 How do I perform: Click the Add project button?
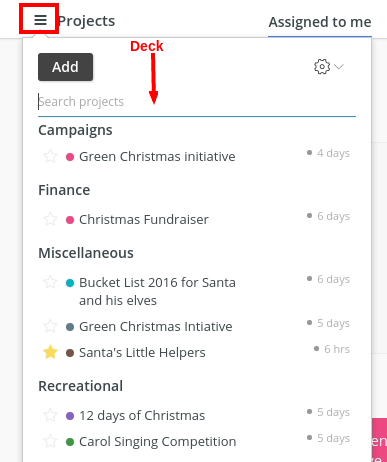pos(65,67)
